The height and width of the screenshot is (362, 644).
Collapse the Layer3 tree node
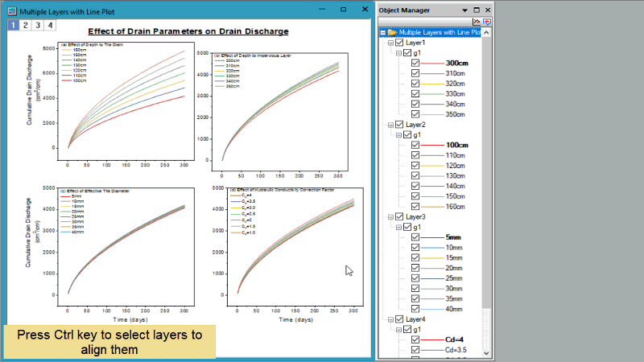(390, 217)
